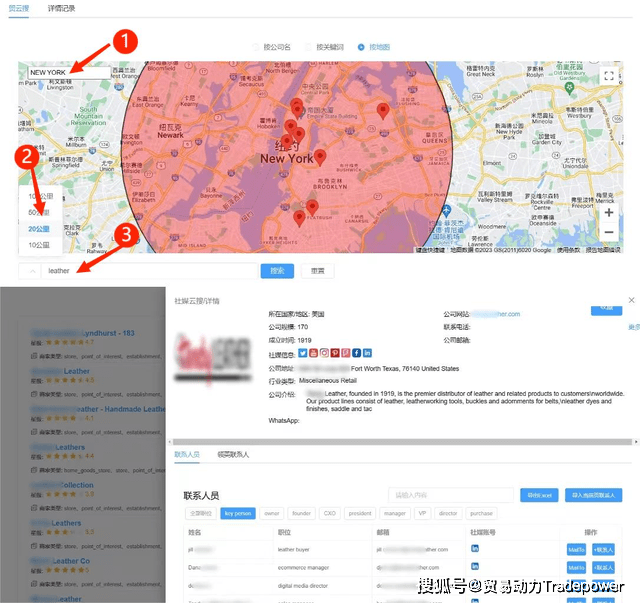Click the airport marker icon on map
This screenshot has height=603, width=640.
[447, 211]
